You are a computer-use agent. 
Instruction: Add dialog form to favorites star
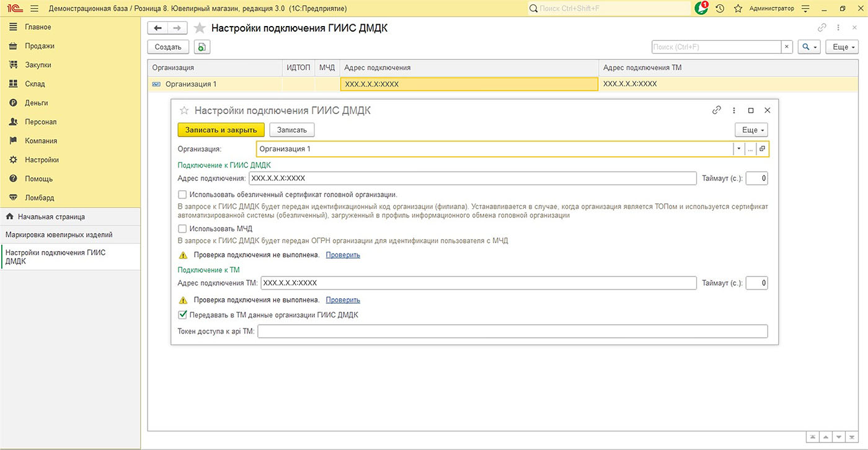coord(184,110)
